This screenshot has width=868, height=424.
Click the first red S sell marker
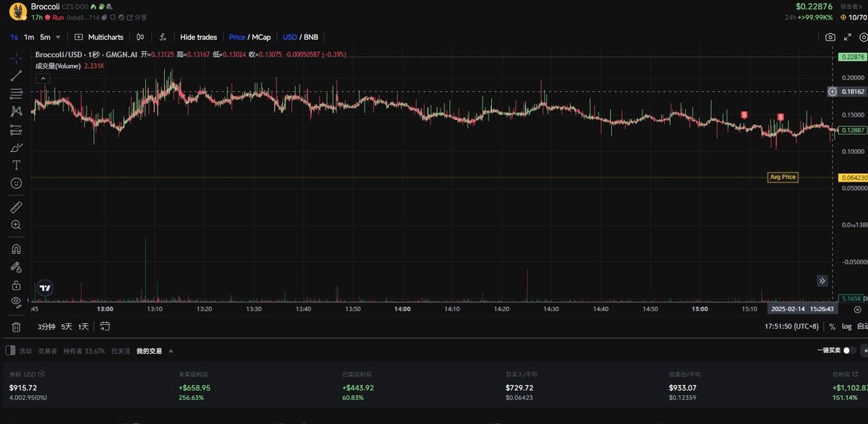(744, 115)
